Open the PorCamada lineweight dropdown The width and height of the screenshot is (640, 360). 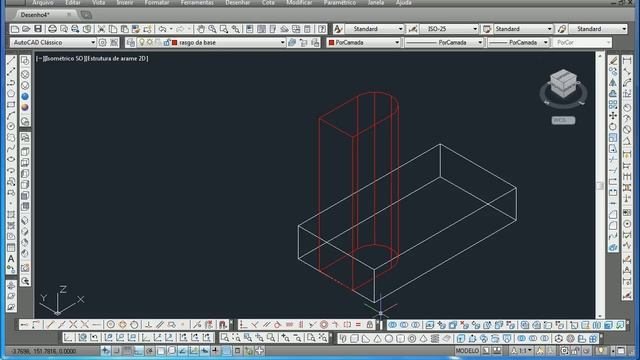[518, 42]
